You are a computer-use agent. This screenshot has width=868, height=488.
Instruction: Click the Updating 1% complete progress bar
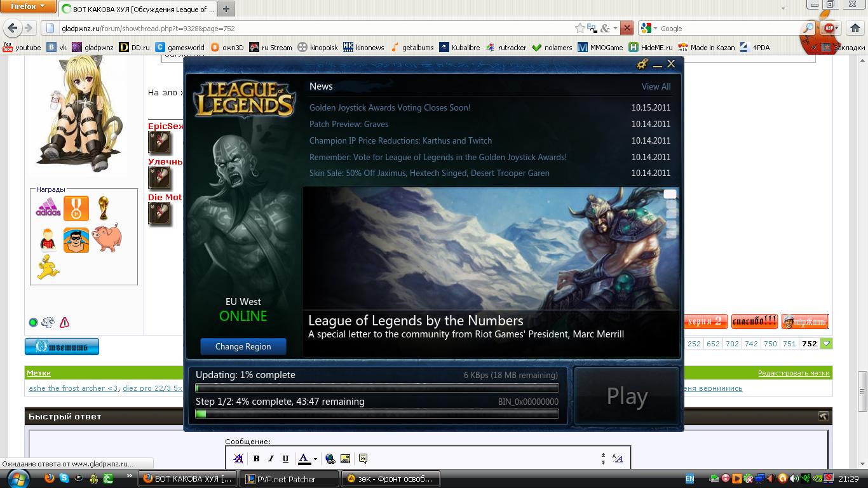pyautogui.click(x=377, y=388)
